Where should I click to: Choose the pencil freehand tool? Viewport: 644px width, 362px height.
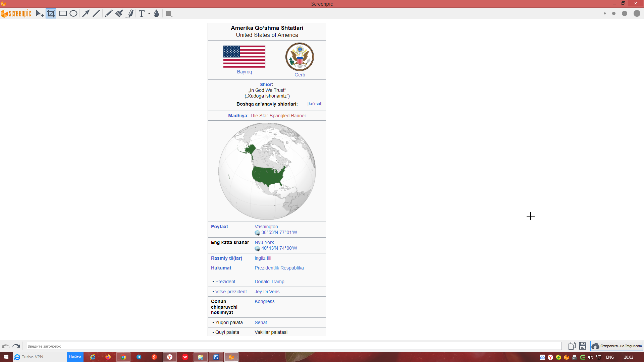(108, 14)
